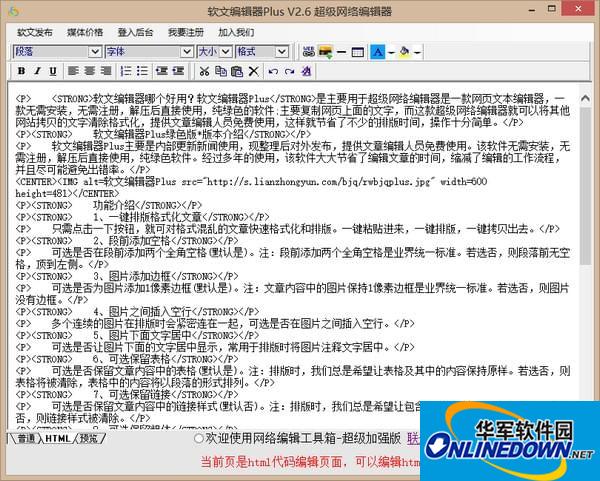Insert hyperlink with chain icon
The width and height of the screenshot is (600, 481).
(x=308, y=52)
